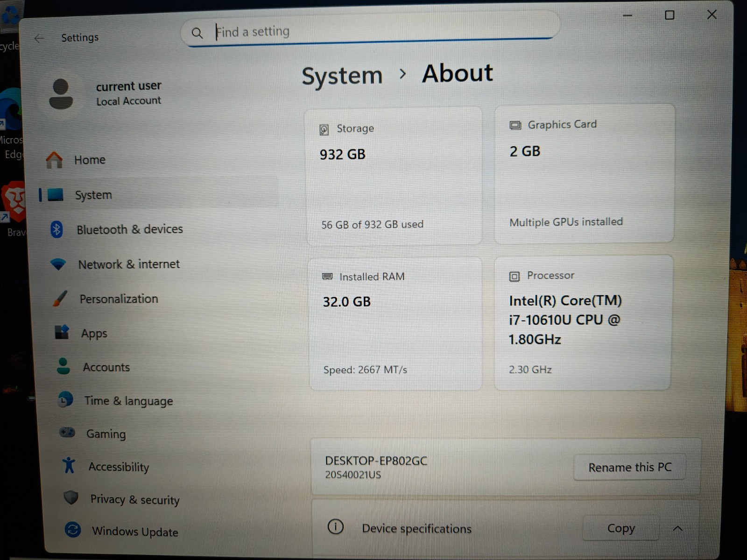747x560 pixels.
Task: Click the Storage drive icon
Action: (324, 130)
